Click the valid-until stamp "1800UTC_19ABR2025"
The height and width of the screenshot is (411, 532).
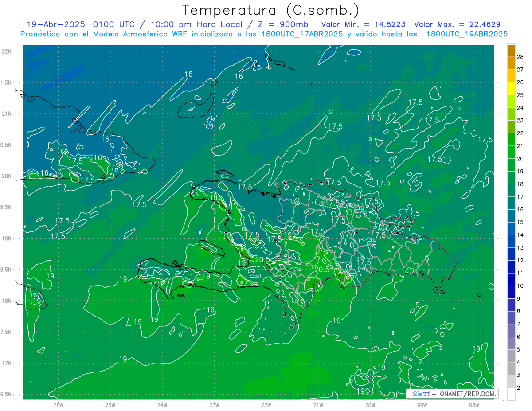(467, 34)
